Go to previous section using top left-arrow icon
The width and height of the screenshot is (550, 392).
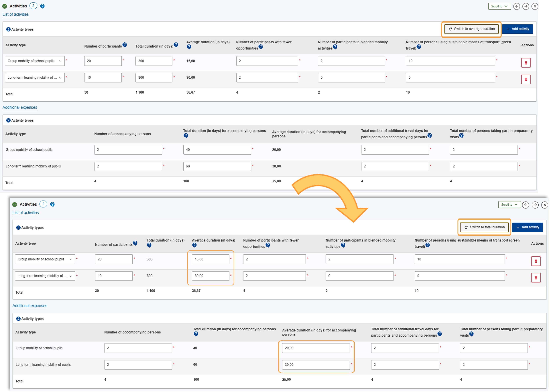tap(516, 6)
